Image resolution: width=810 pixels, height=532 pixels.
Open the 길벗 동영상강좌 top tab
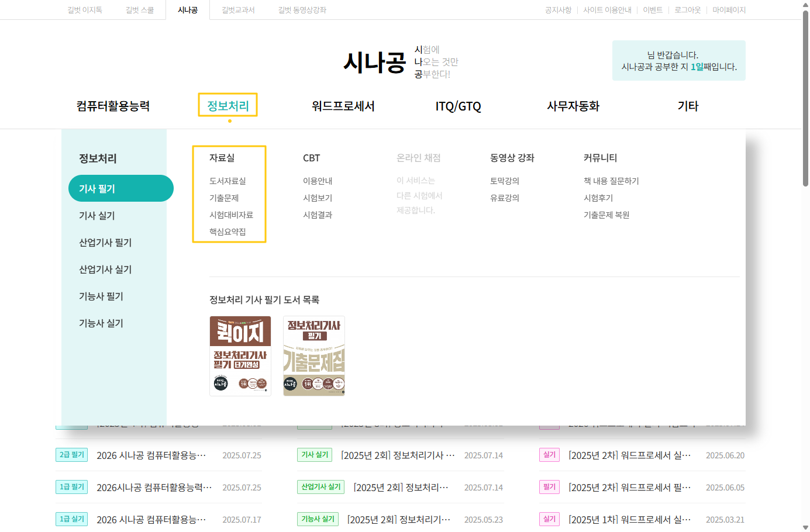coord(302,10)
